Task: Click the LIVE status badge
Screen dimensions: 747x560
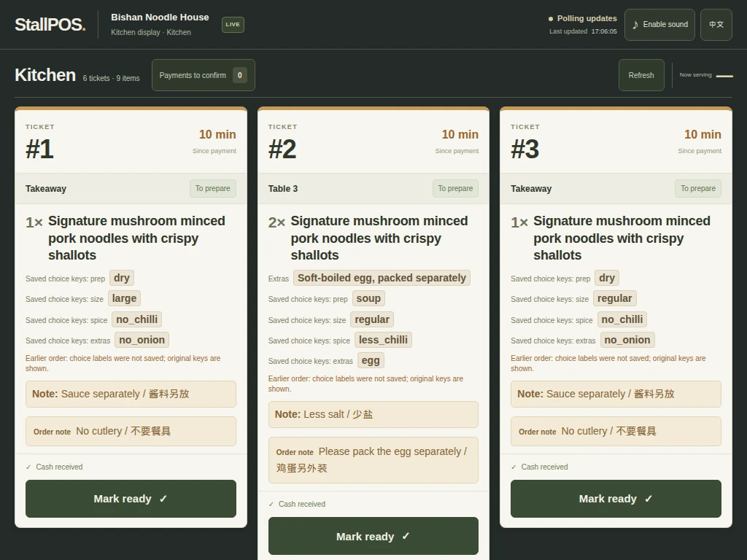Action: point(233,25)
